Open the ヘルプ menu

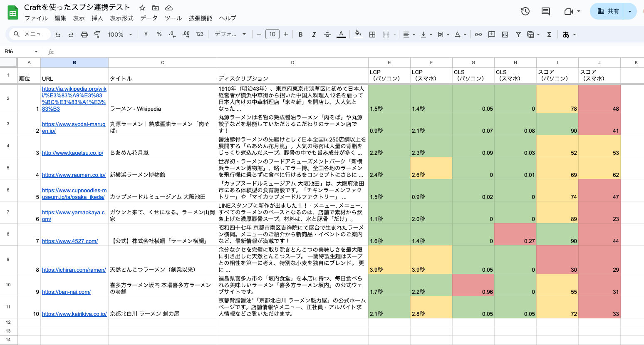pos(228,18)
